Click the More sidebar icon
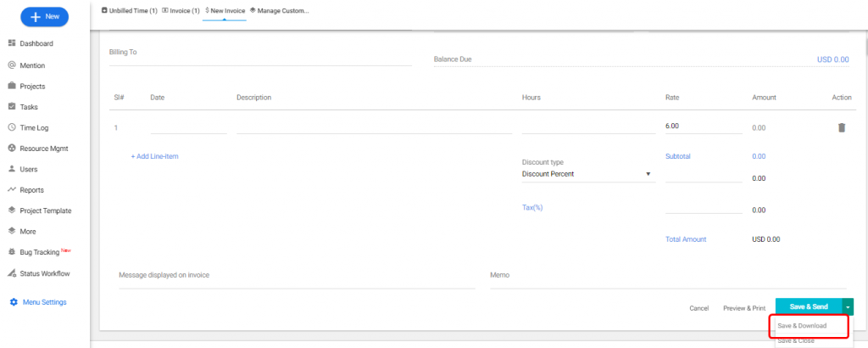 [x=12, y=232]
